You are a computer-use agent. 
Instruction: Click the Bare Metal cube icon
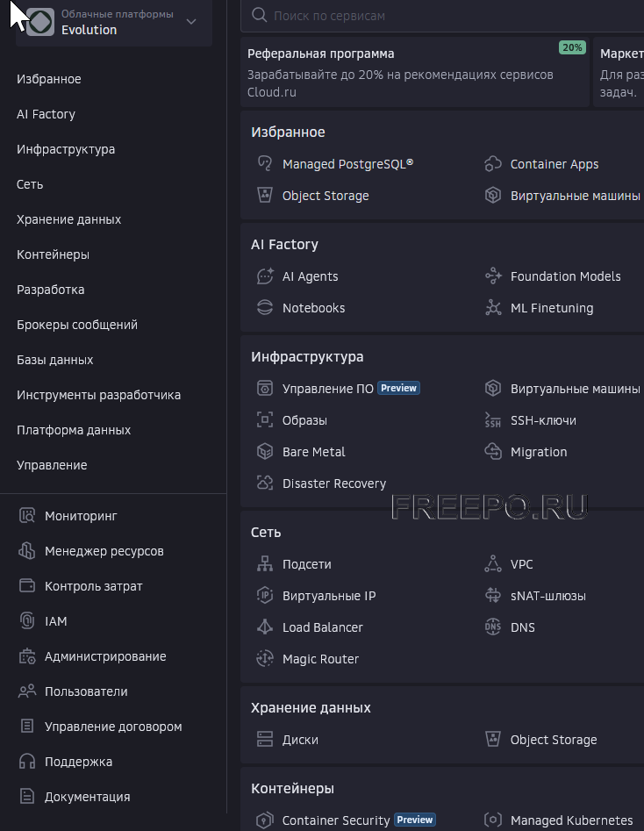[x=264, y=452]
